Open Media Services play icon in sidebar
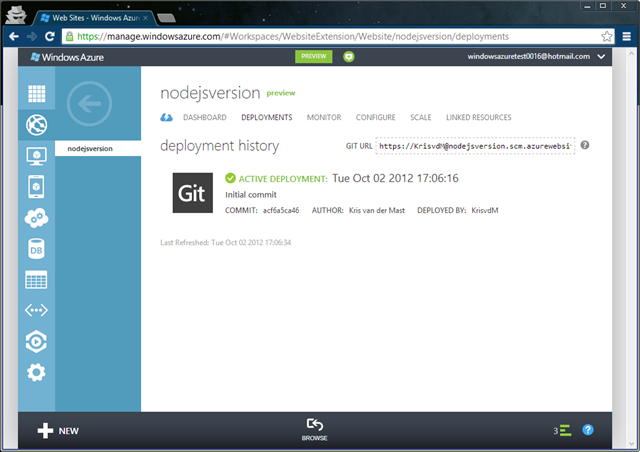The image size is (640, 452). (36, 341)
